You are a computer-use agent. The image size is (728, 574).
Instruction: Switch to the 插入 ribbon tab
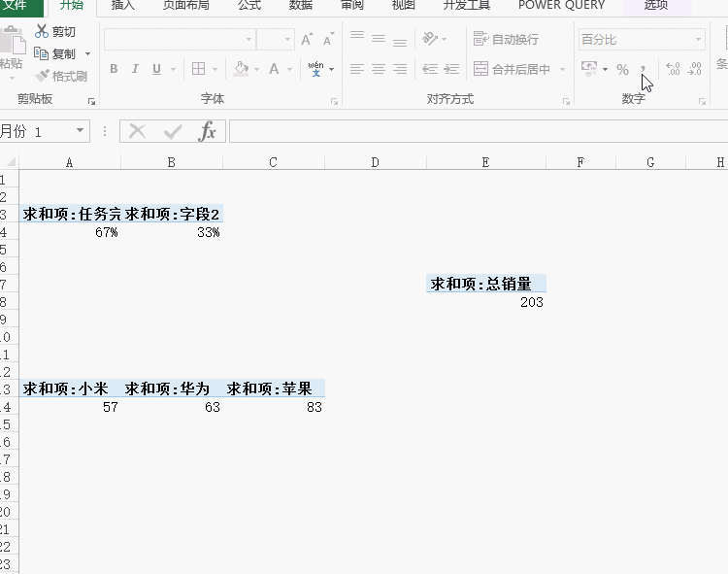point(123,6)
